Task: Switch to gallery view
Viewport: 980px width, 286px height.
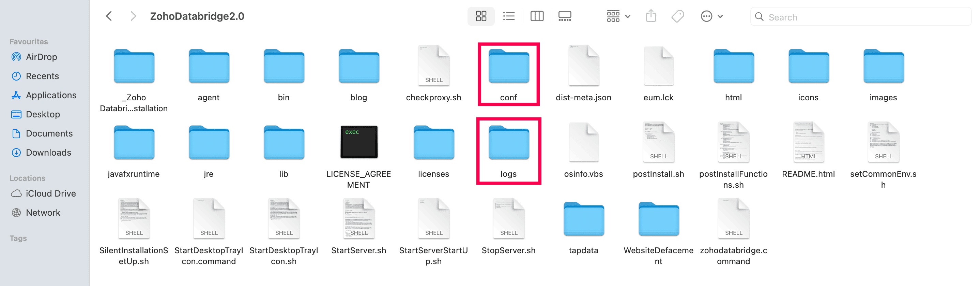Action: click(x=565, y=16)
